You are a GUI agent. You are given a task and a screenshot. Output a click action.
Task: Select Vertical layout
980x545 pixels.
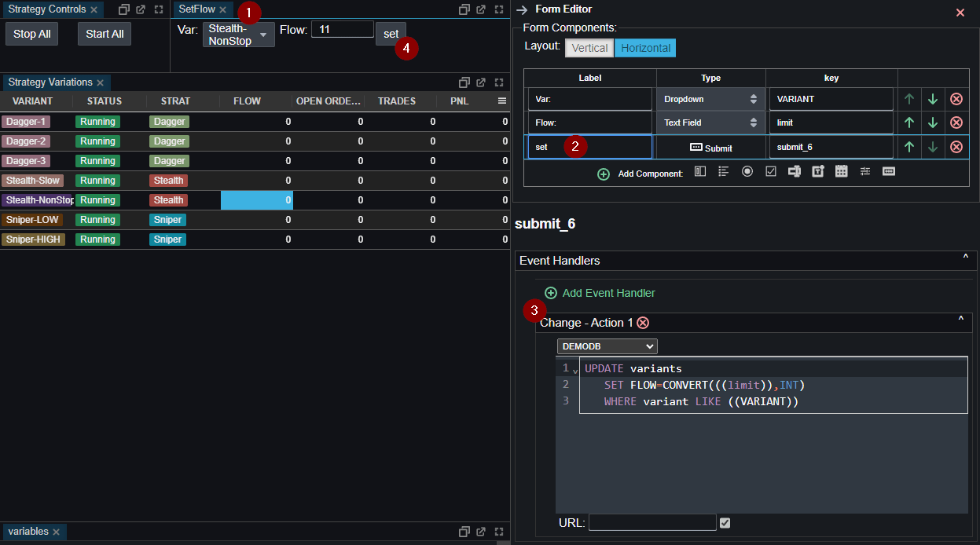point(589,48)
